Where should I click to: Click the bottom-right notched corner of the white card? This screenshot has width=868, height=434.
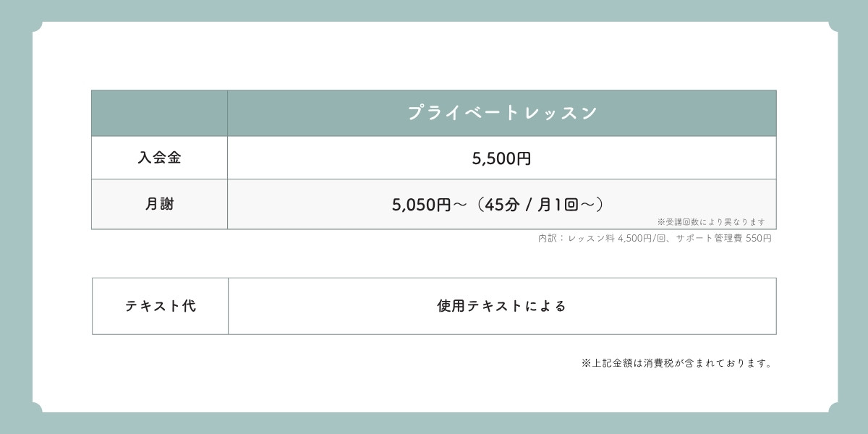click(x=830, y=407)
